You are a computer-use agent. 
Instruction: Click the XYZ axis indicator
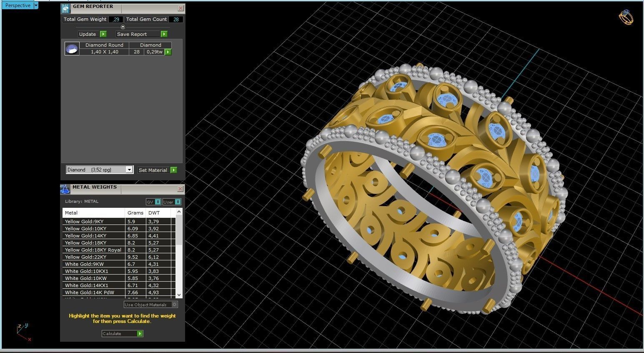tap(23, 333)
